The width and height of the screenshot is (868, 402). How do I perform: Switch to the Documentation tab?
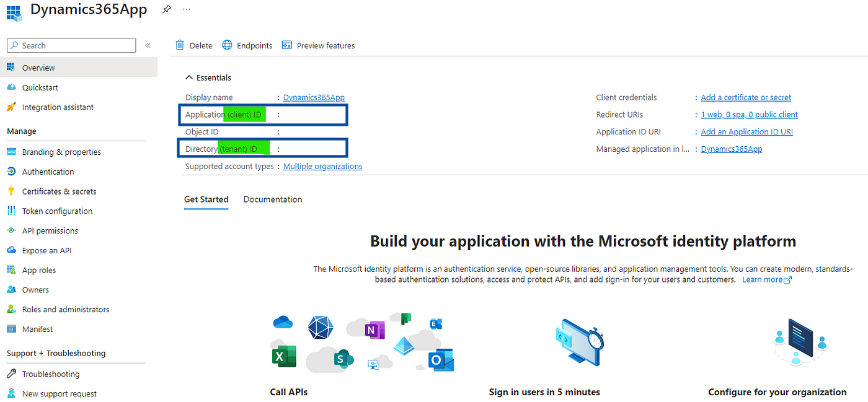tap(273, 199)
